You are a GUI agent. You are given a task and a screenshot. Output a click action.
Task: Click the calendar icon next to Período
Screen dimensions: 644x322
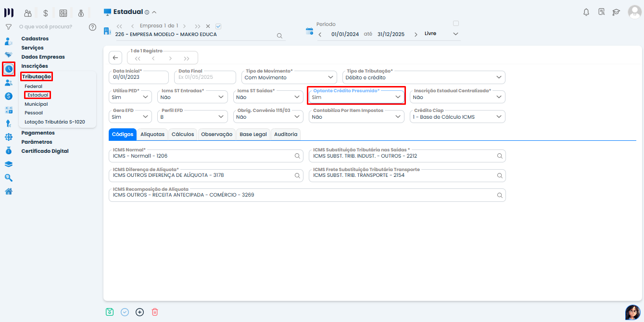coord(310,31)
